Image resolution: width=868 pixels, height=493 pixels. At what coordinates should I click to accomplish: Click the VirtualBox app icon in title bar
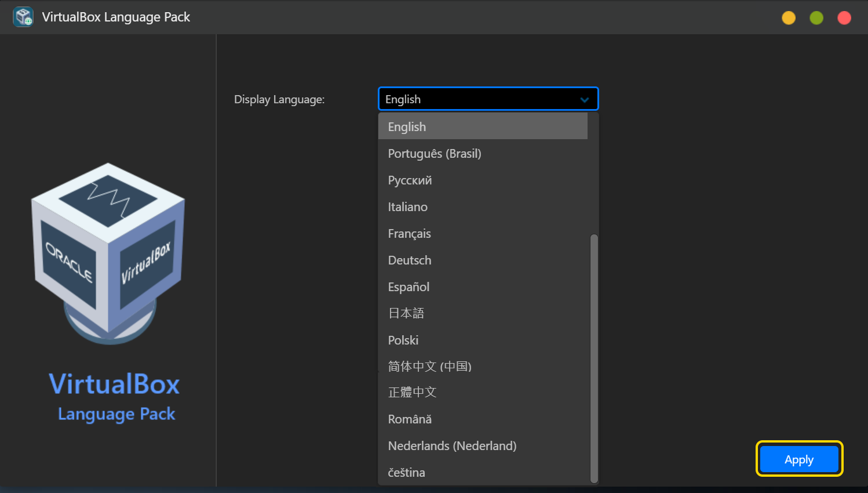tap(23, 17)
